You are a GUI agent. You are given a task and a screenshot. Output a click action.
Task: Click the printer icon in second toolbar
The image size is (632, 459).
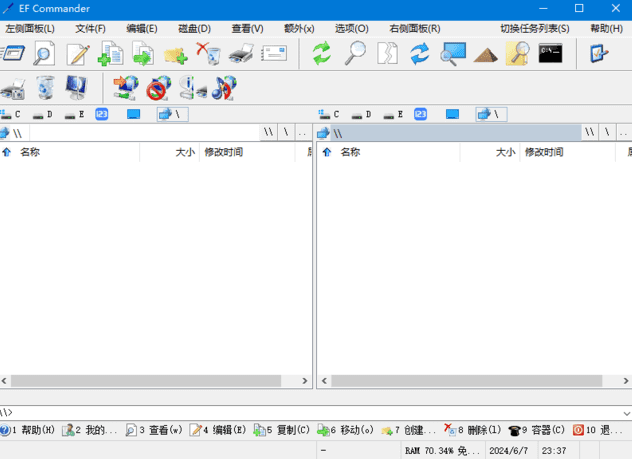point(13,89)
